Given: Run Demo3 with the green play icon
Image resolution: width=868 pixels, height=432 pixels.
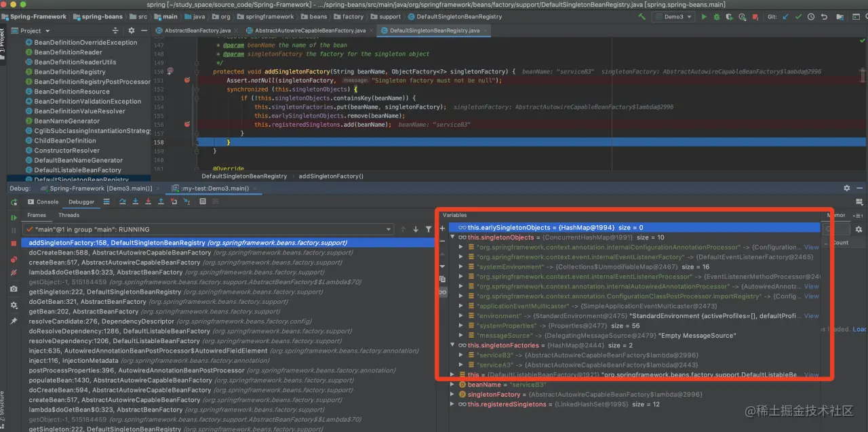Looking at the screenshot, I should (703, 16).
